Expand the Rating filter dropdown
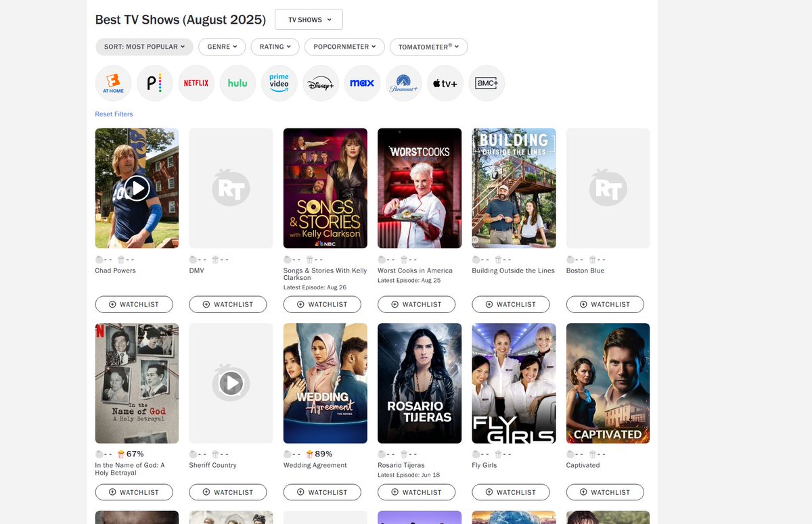Image resolution: width=812 pixels, height=524 pixels. 275,47
